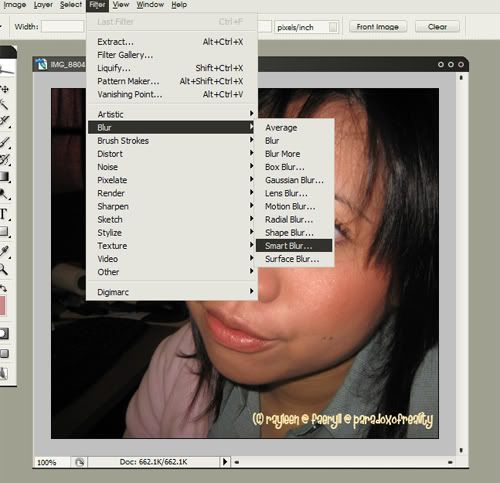Open the Filter Gallery
The width and height of the screenshot is (500, 483).
pos(172,55)
